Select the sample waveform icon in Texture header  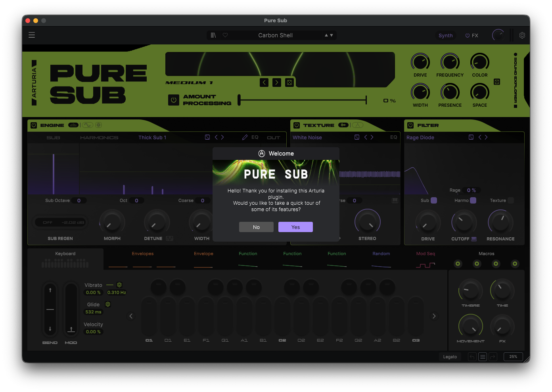pyautogui.click(x=343, y=125)
